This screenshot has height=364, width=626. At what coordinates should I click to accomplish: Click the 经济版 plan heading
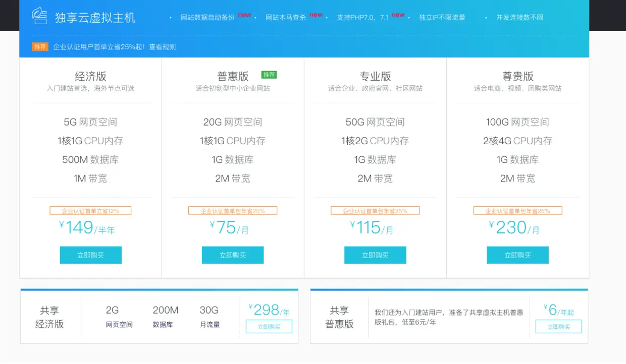click(91, 76)
